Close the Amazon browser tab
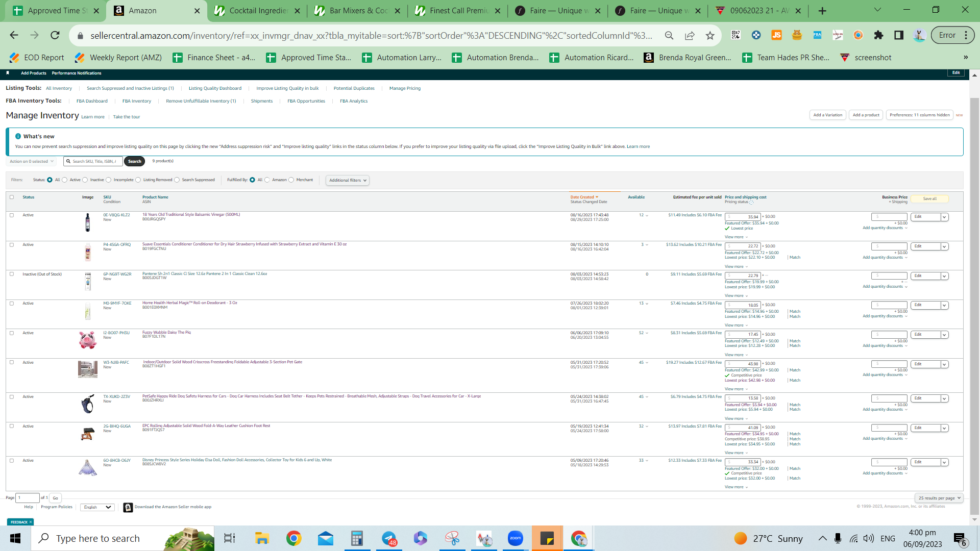This screenshot has width=980, height=551. 197,11
